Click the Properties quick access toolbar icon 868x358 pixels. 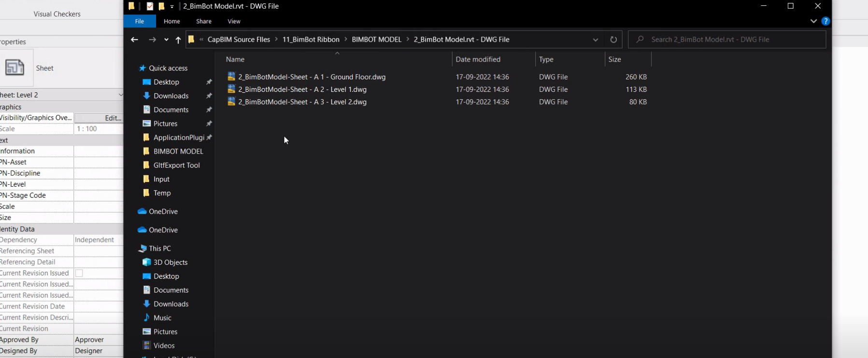click(x=150, y=6)
